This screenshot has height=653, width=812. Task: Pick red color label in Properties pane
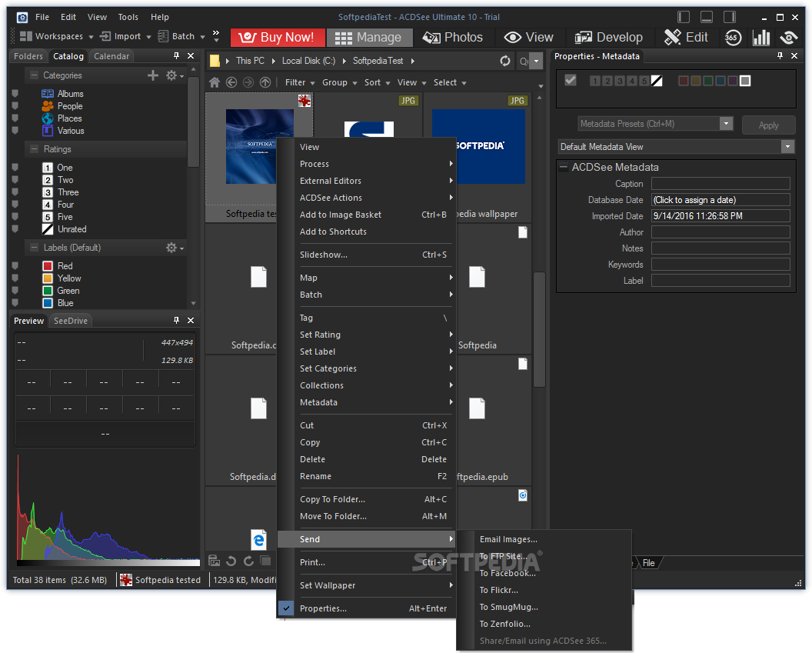683,81
